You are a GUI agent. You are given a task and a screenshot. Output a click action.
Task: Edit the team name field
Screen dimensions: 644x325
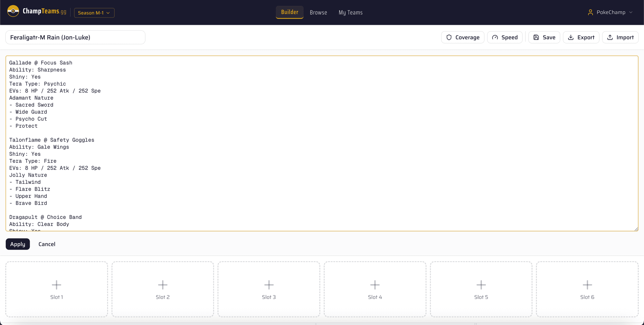[75, 37]
